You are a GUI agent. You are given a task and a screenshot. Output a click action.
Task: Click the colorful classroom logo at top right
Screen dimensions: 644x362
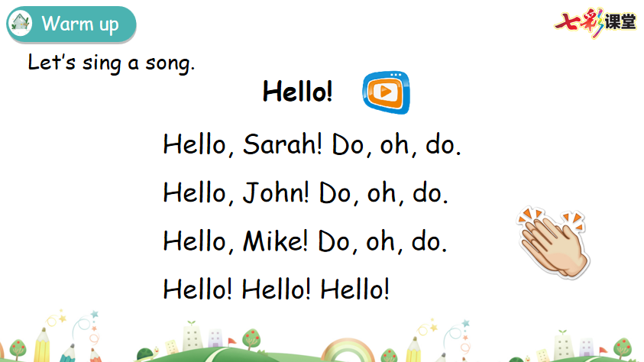point(595,21)
